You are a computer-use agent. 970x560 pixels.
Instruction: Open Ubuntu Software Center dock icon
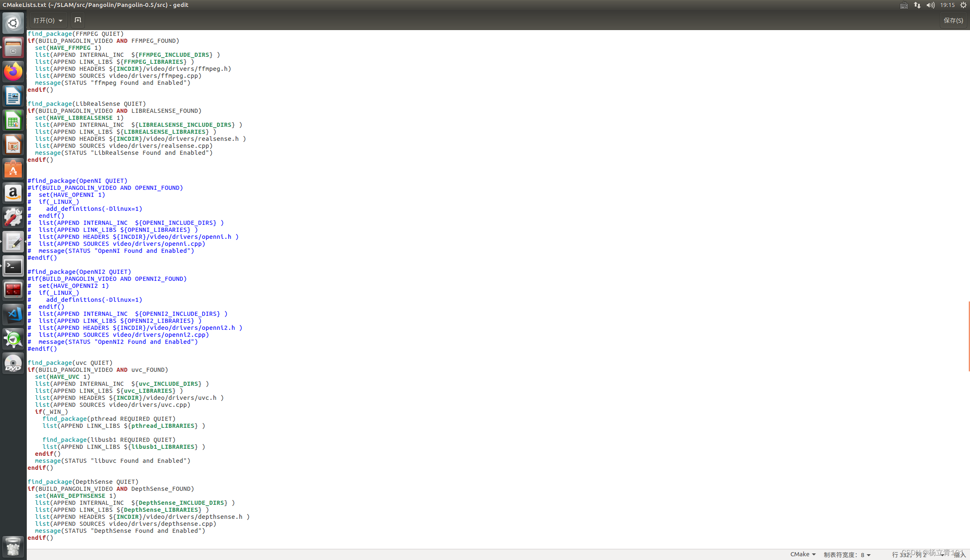[13, 169]
